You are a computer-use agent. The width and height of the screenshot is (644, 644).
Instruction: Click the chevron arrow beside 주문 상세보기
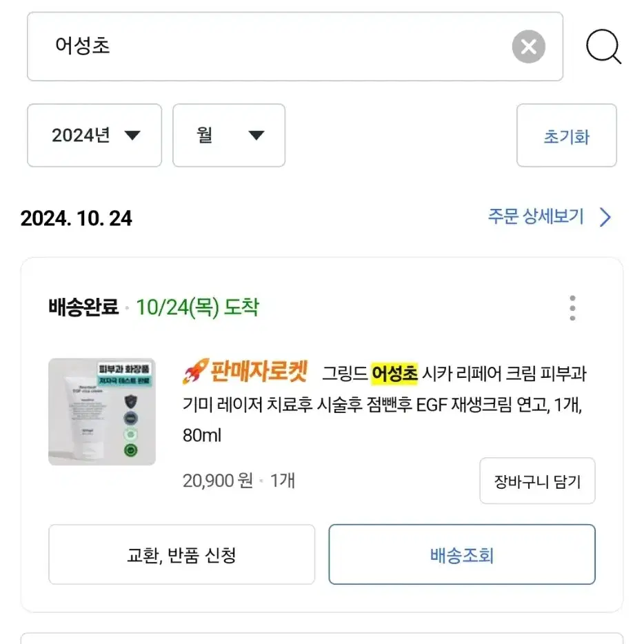pos(605,217)
